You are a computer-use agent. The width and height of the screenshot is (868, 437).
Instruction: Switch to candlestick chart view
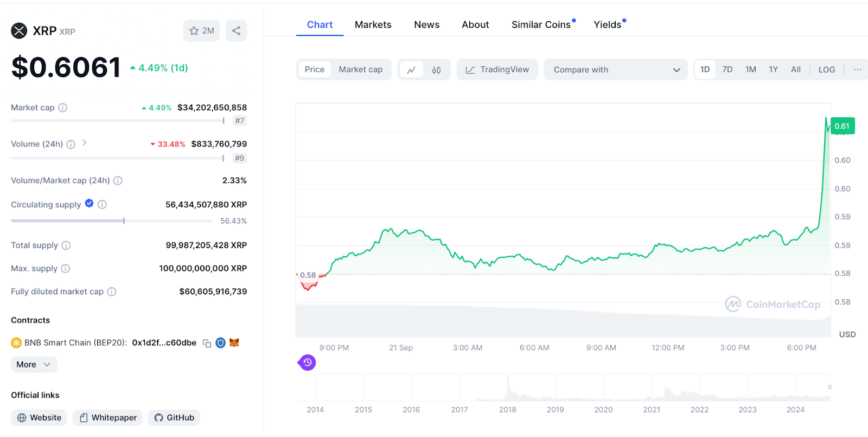[x=436, y=69]
